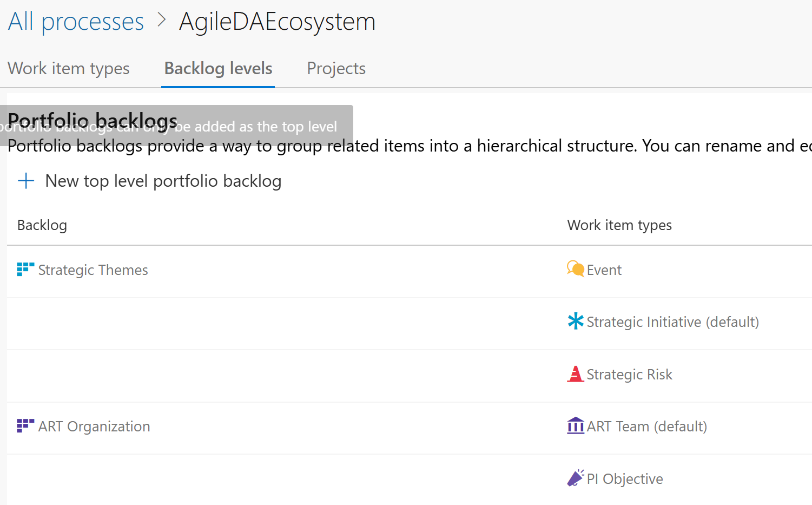812x505 pixels.
Task: Click the PI Objective party popper icon
Action: [x=576, y=478]
